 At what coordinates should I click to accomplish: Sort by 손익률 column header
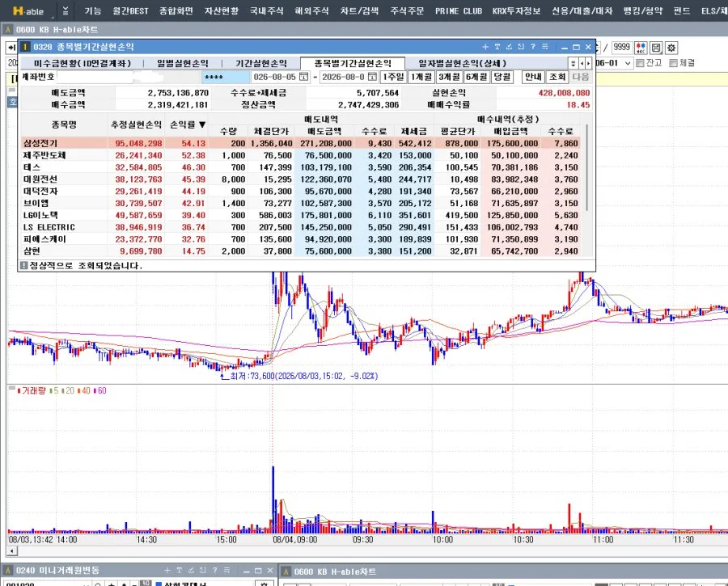[x=188, y=124]
